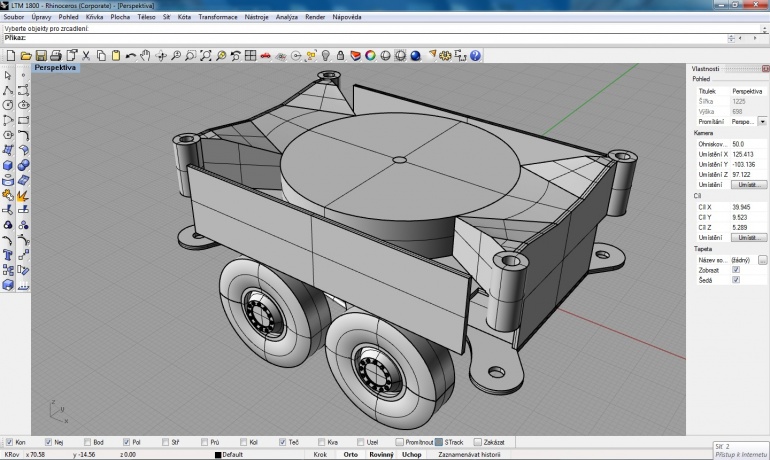Click the Explode icon in side toolbar
The image size is (770, 460).
23,195
